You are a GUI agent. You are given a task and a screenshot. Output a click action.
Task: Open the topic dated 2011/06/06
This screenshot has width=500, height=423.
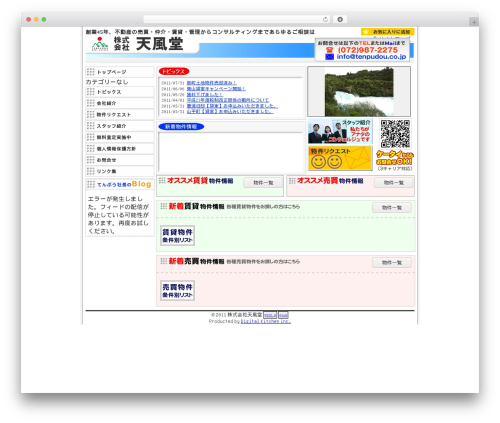216,89
